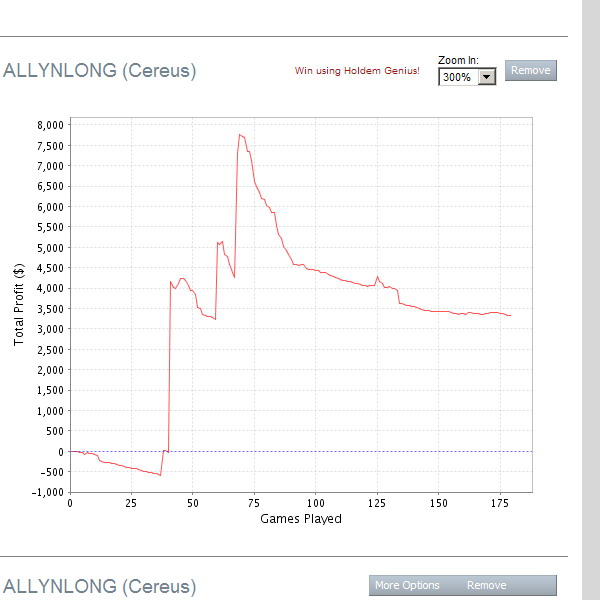Click the 8,000 label on the y-axis
Viewport: 600px width, 600px height.
[50, 125]
